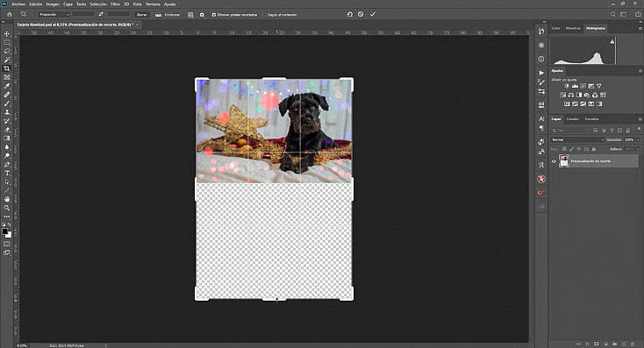
Task: Click the Borrar button
Action: coord(141,15)
